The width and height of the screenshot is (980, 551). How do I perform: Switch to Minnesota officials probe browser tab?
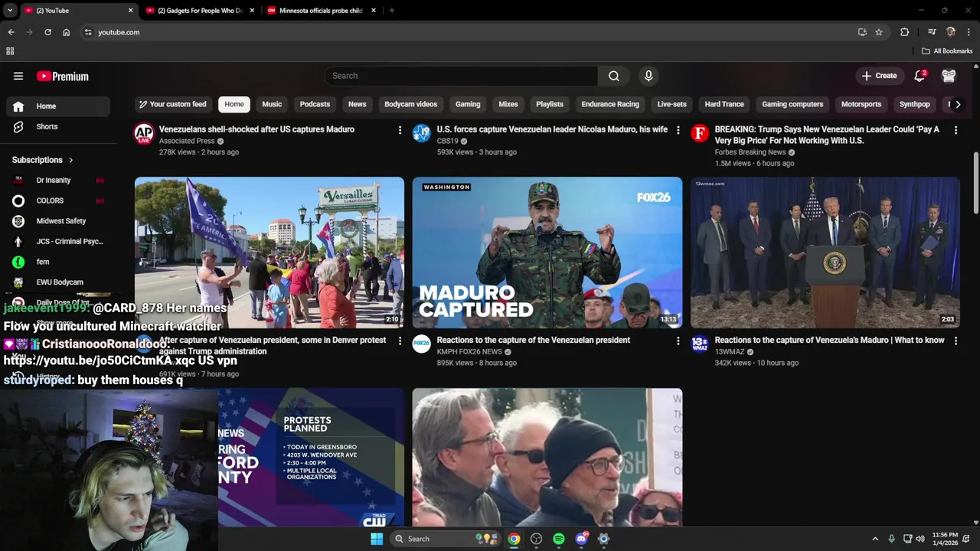point(321,11)
